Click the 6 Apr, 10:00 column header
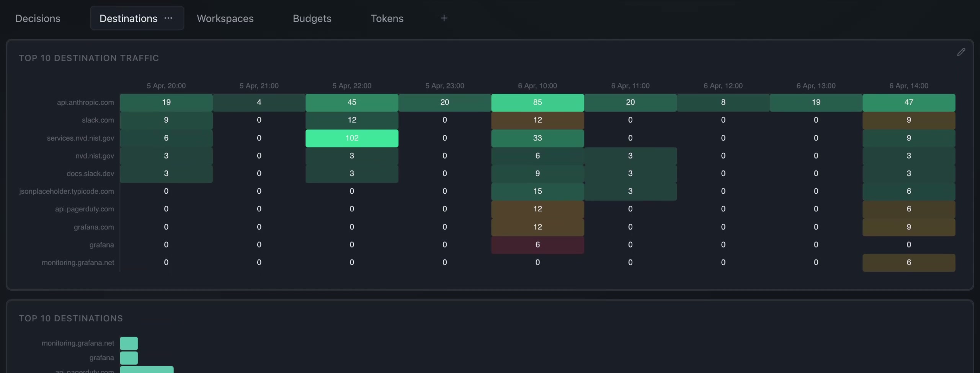Viewport: 980px width, 373px height. (537, 86)
